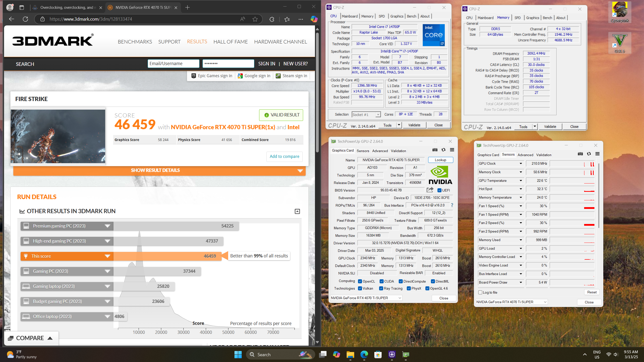Open GPU Clock sensor dropdown

[521, 163]
